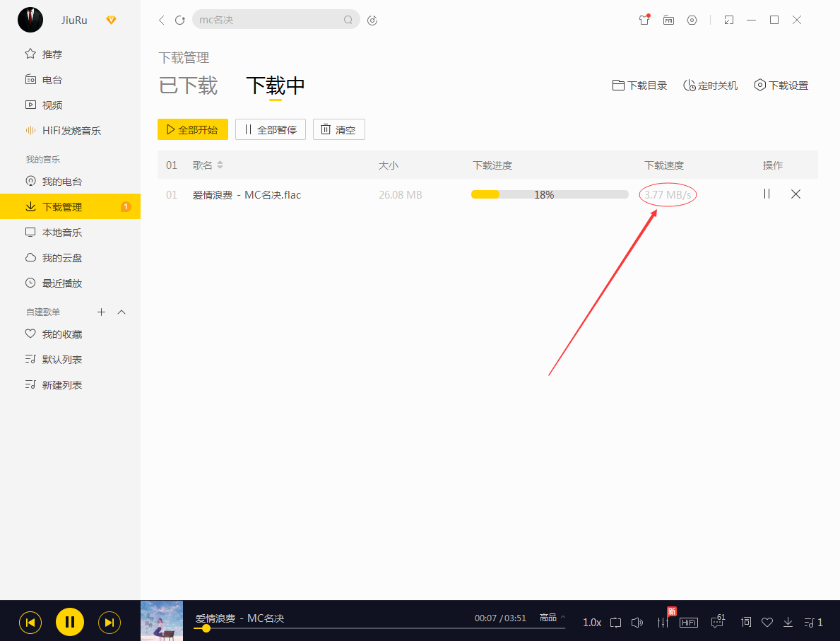
Task: Open the skin (shirt) icon
Action: click(644, 20)
